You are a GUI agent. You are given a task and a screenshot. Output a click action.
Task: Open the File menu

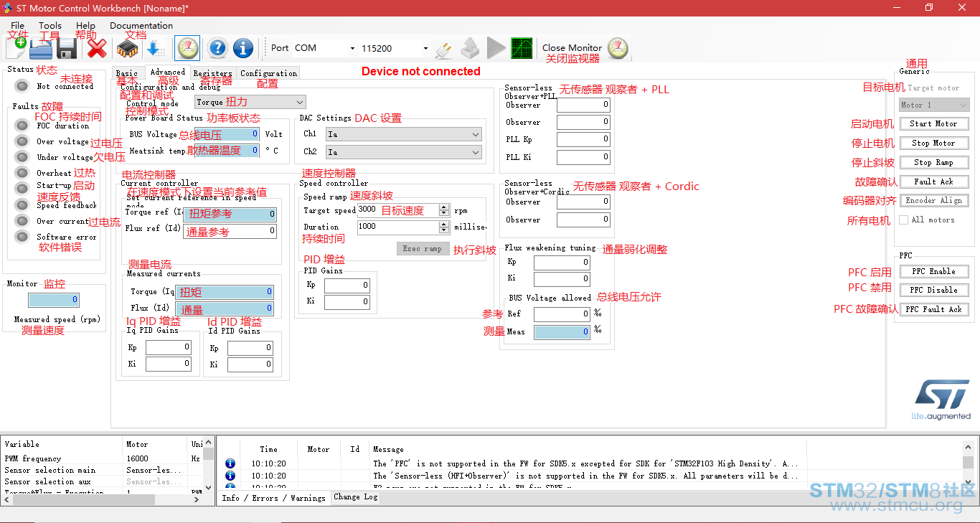(17, 26)
